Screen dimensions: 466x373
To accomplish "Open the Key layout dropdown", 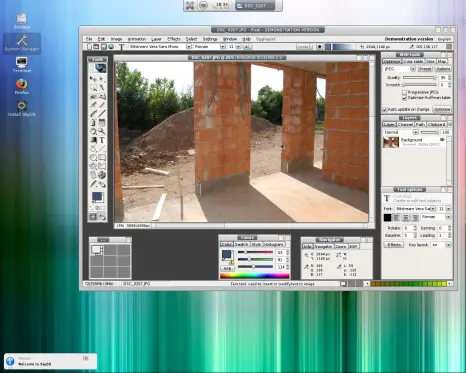I will tap(448, 245).
